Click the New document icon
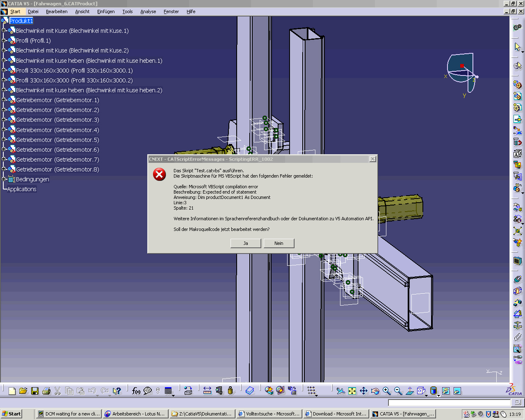The width and height of the screenshot is (525, 420). 12,391
